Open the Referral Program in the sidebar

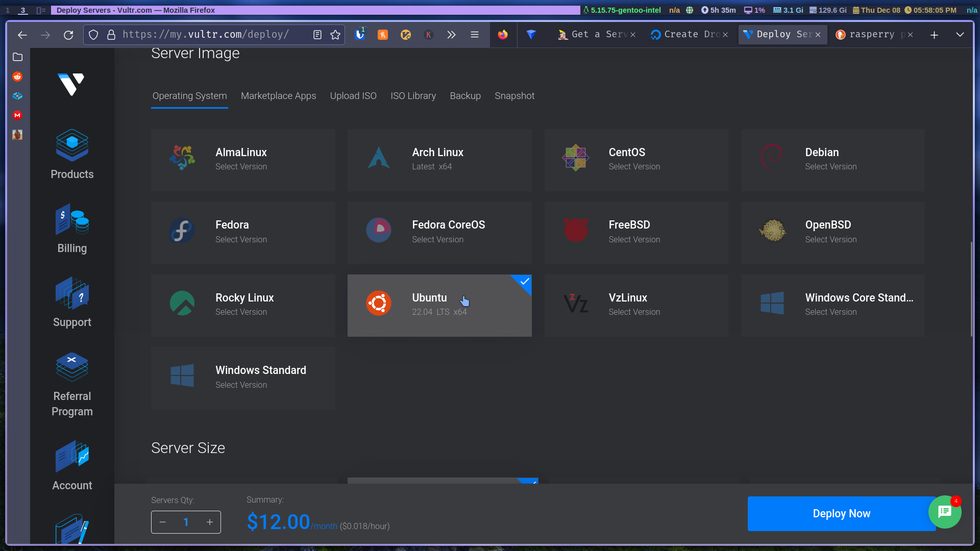(72, 385)
